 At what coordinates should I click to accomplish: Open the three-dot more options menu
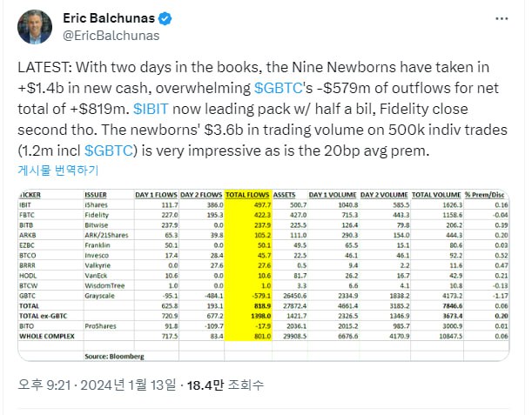tap(502, 18)
